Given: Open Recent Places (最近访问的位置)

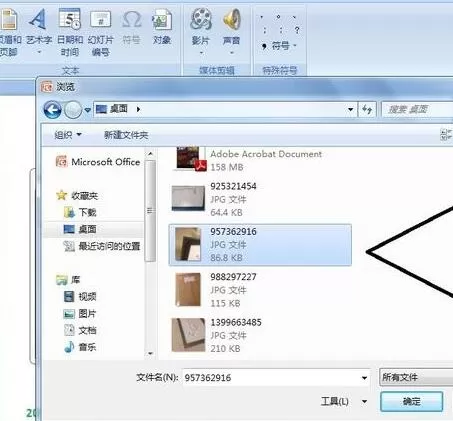Looking at the screenshot, I should [102, 246].
